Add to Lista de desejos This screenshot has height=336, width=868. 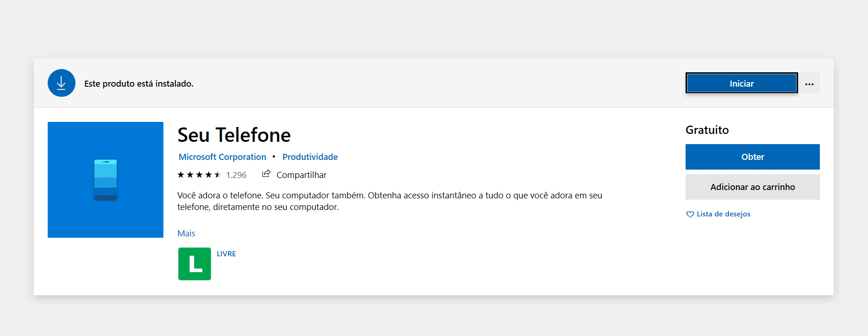coord(723,214)
